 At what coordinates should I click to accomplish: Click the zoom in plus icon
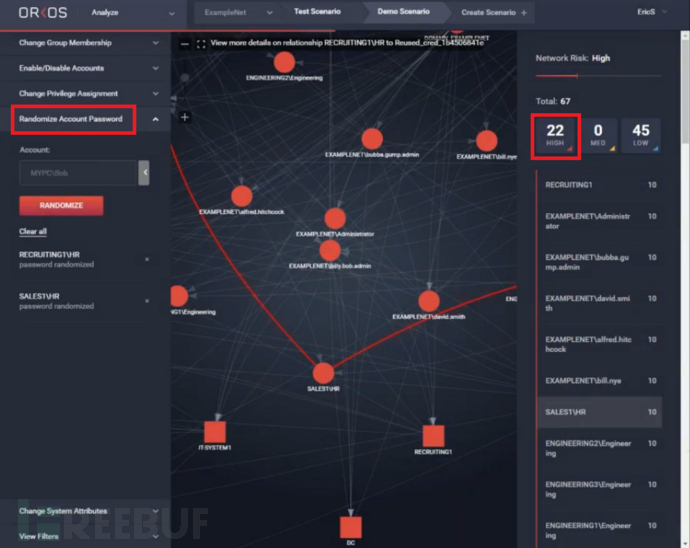[x=185, y=117]
